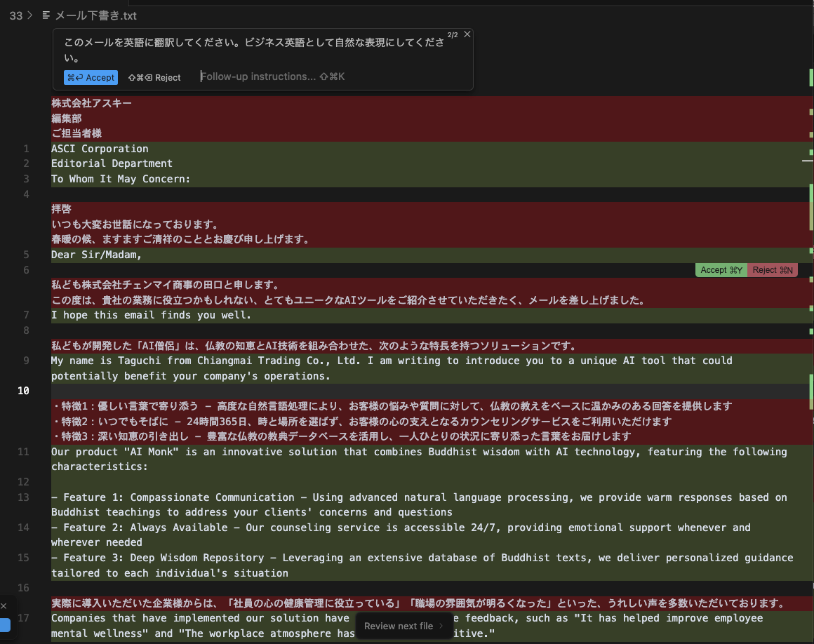Click line number 17 in the gutter

tap(23, 618)
